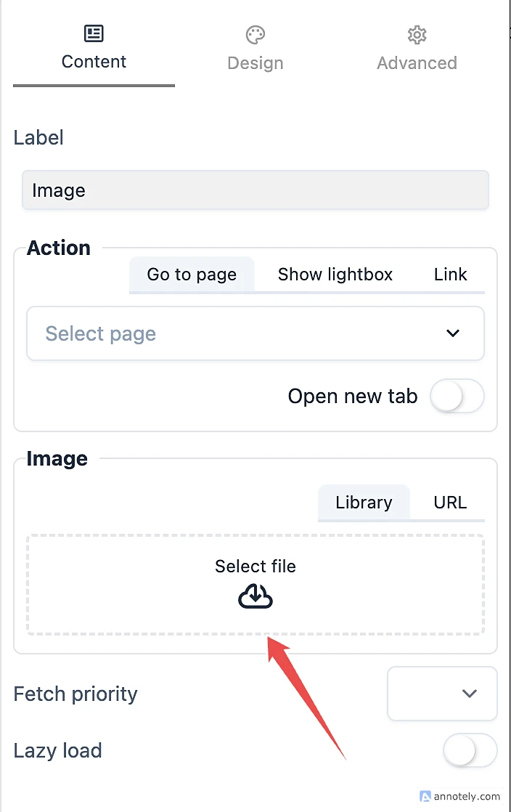Enable the Lazy load switch

470,750
